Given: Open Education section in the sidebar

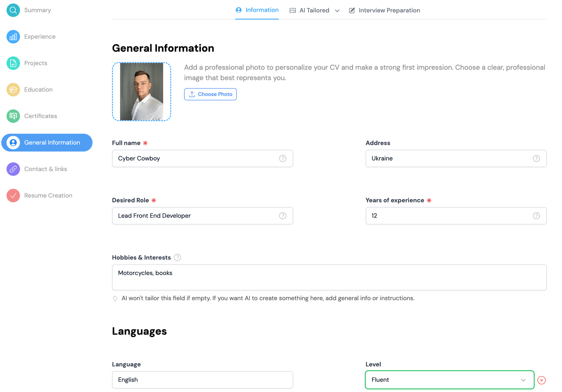Looking at the screenshot, I should 38,90.
